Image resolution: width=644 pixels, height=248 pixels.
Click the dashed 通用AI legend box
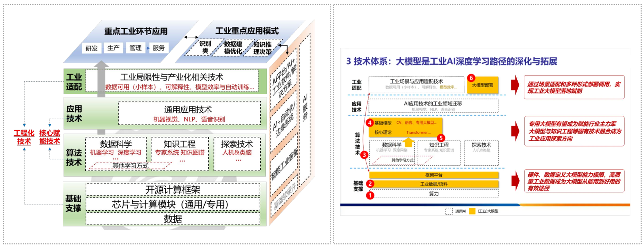449,211
